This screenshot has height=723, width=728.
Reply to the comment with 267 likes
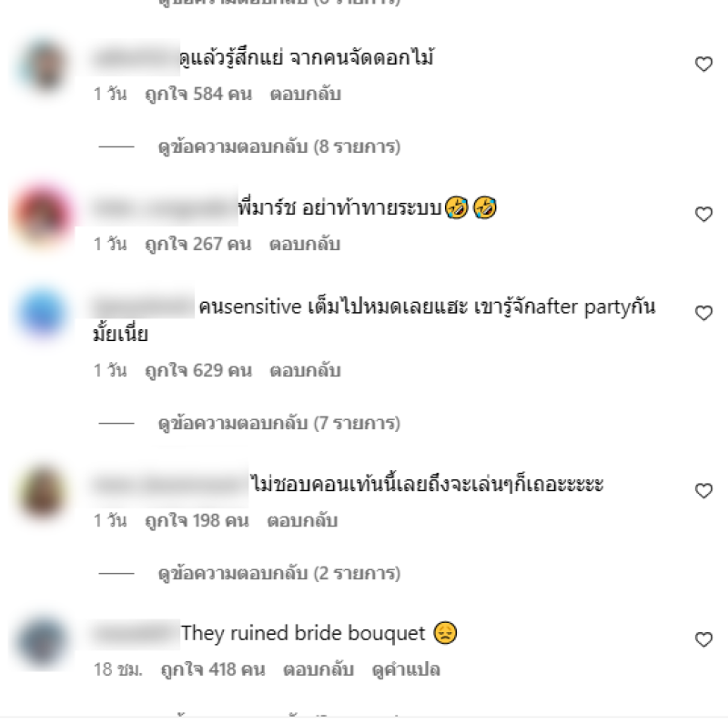click(x=305, y=244)
